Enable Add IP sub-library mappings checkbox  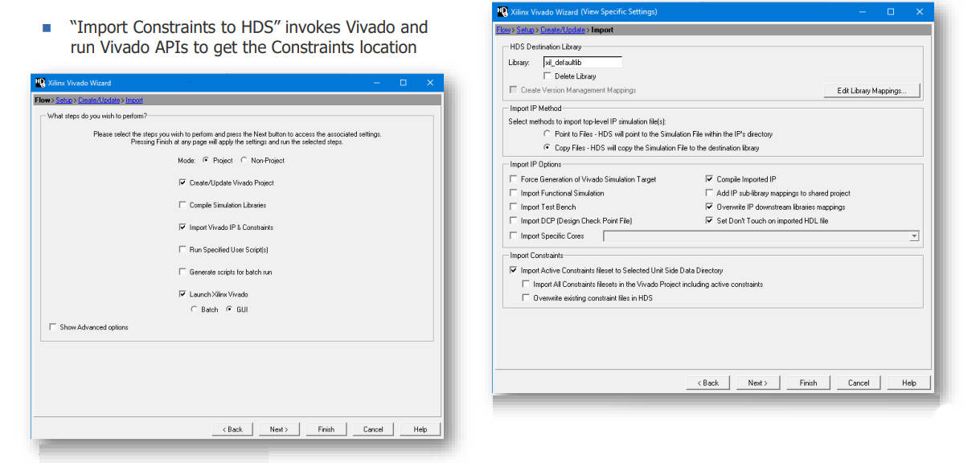tap(709, 193)
